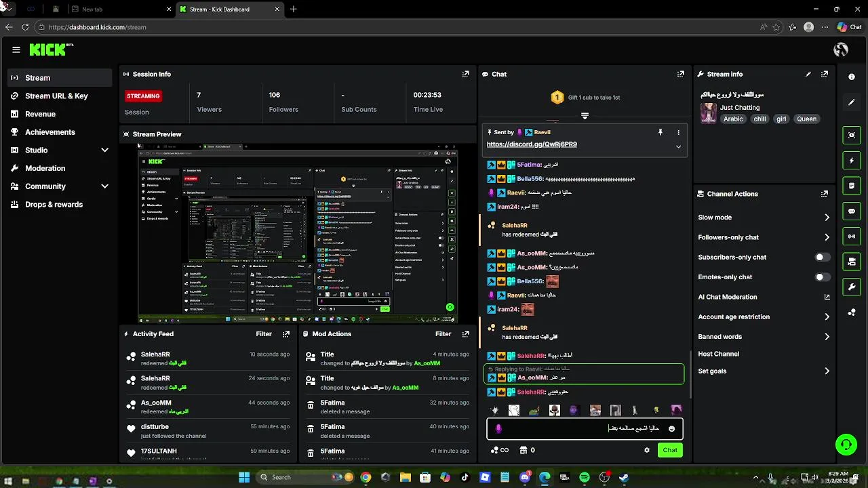This screenshot has height=488, width=868.
Task: Collapse the gift sub leaderboard handle
Action: [585, 116]
